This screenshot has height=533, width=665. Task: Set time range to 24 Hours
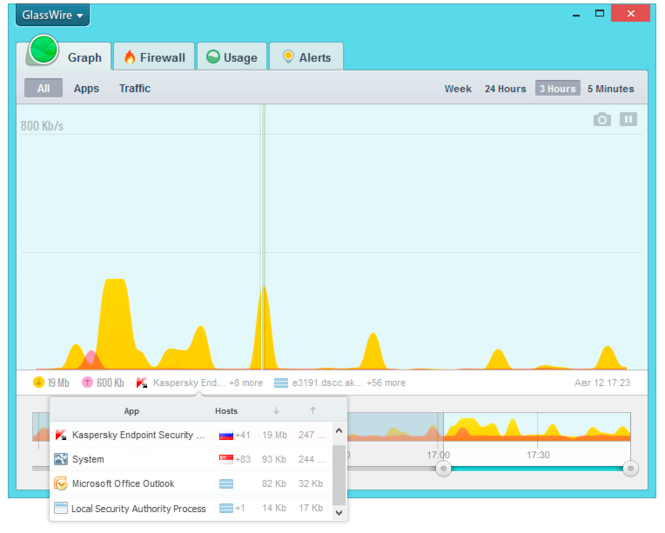[x=506, y=89]
